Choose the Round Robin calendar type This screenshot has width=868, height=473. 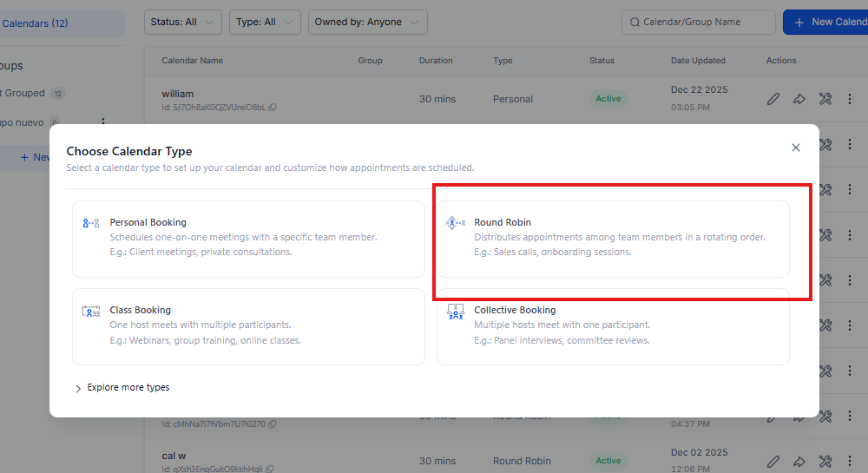613,239
